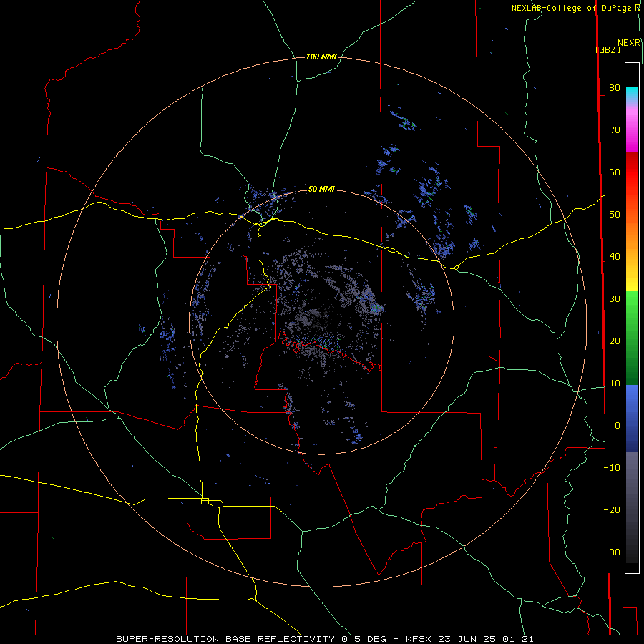Click the -30 value on dBZ scale

tap(612, 552)
